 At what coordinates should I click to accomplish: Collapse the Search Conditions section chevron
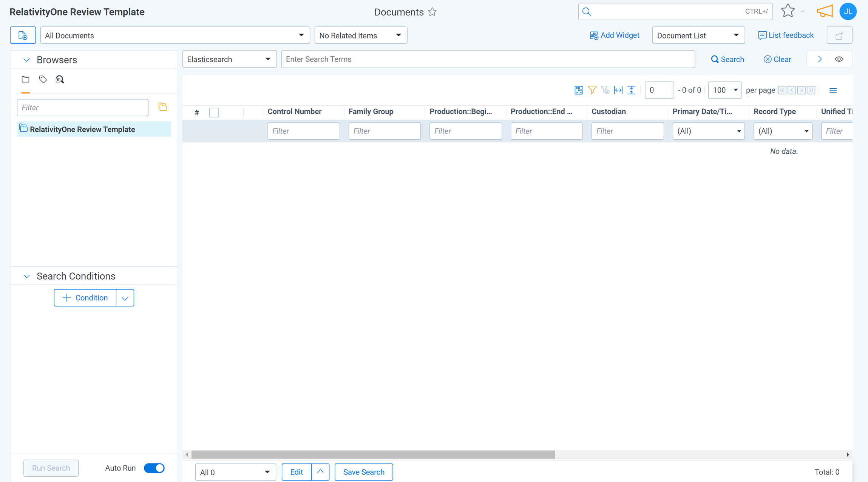point(26,276)
